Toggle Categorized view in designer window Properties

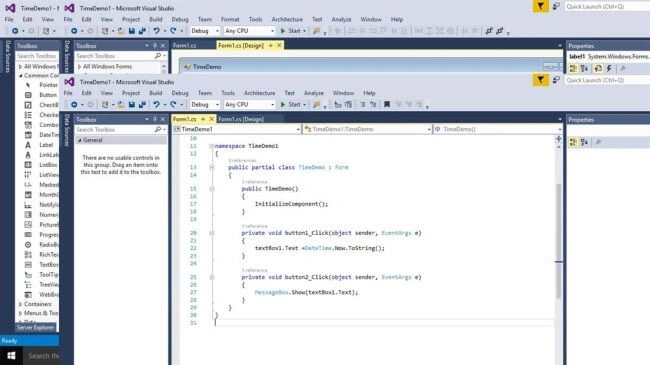click(573, 68)
